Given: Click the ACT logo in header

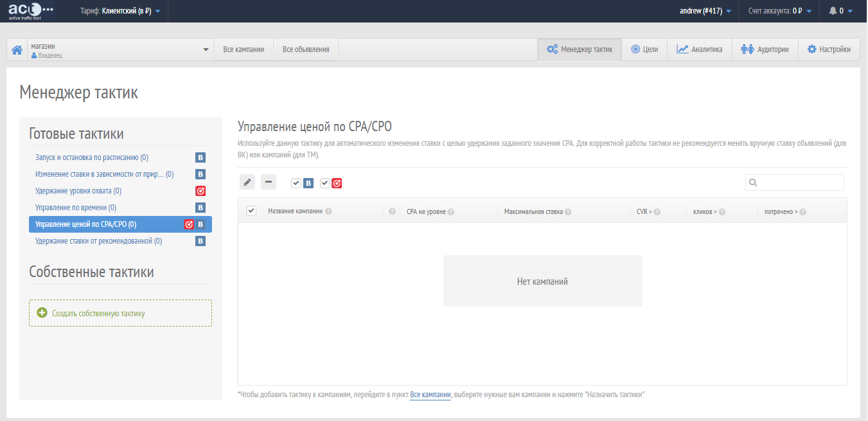Looking at the screenshot, I should (31, 11).
